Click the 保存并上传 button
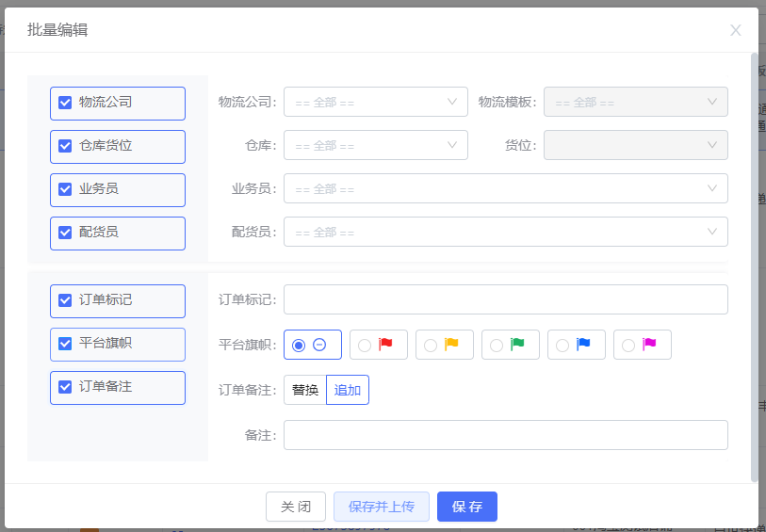Image resolution: width=766 pixels, height=532 pixels. click(x=381, y=507)
